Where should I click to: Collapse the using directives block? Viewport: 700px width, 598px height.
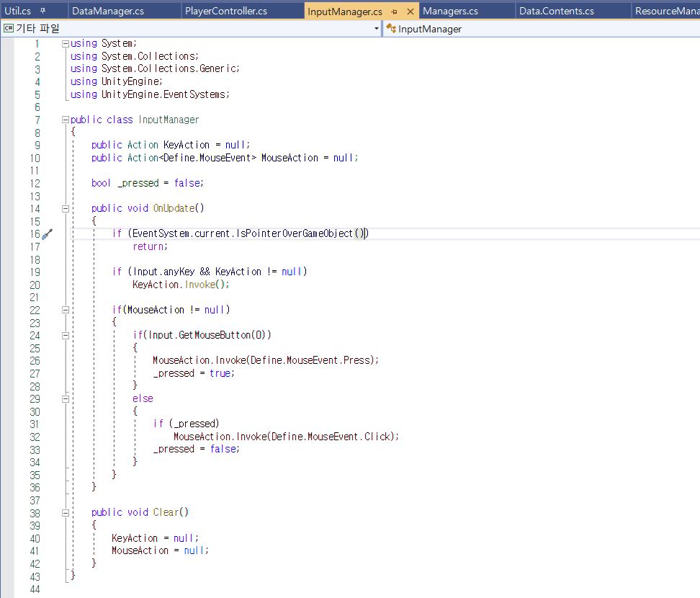pyautogui.click(x=66, y=44)
